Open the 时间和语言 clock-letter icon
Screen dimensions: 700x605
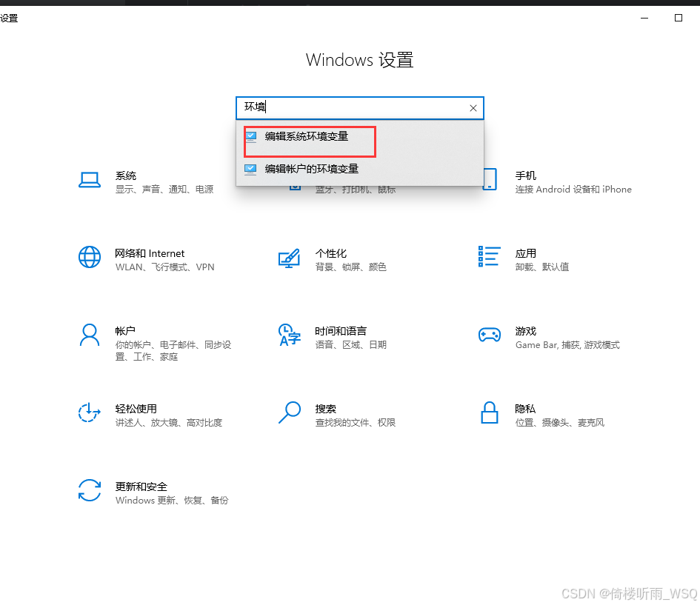(290, 335)
